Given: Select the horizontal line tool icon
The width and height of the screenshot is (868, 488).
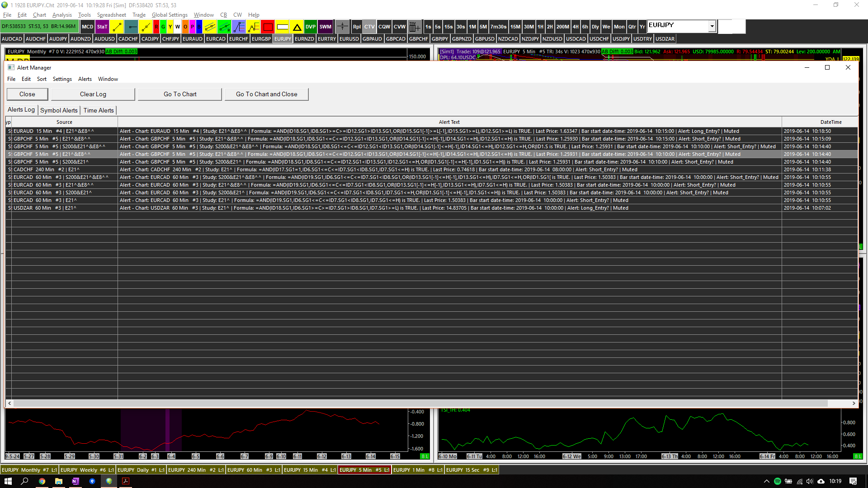Looking at the screenshot, I should pos(132,27).
